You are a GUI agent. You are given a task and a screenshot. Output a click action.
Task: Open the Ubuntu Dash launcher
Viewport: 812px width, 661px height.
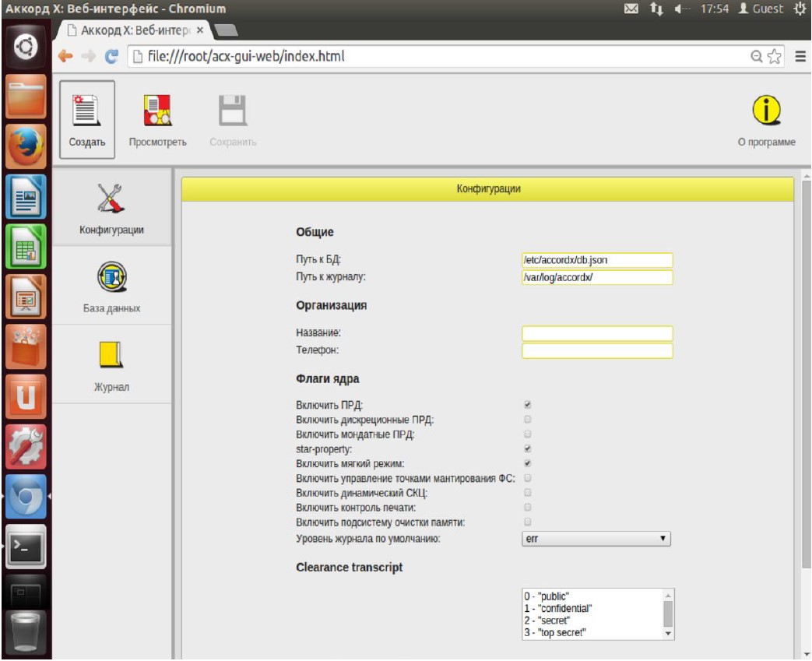[26, 47]
